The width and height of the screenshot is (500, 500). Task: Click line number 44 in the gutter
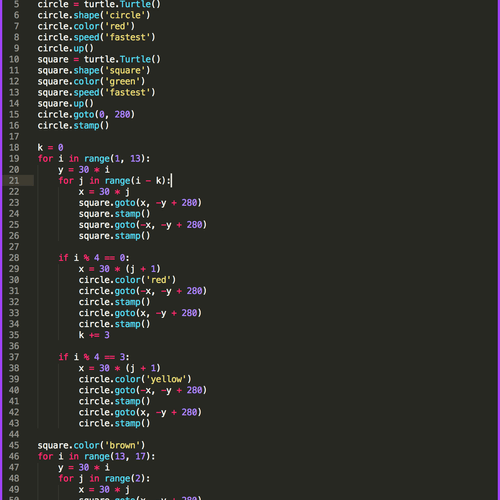coord(14,434)
